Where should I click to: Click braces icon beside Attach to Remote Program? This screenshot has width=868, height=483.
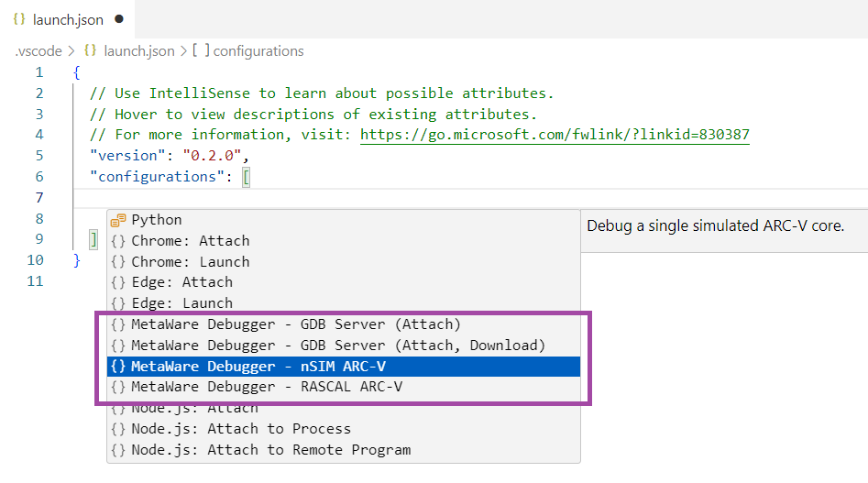(x=118, y=450)
